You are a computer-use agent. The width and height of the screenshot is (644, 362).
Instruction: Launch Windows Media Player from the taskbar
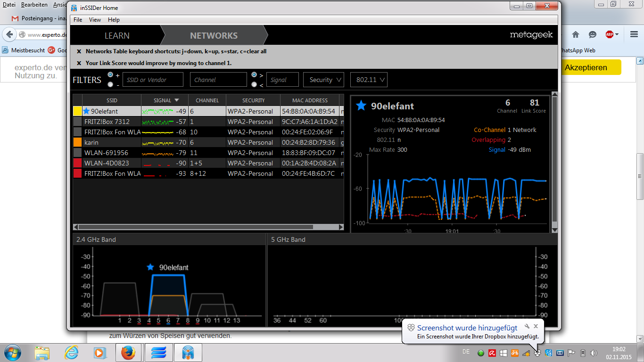(99, 353)
